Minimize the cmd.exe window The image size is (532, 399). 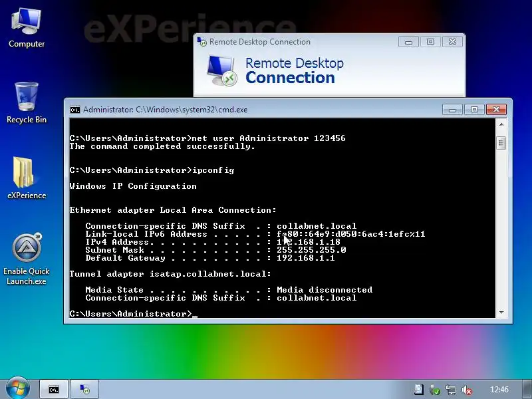tap(452, 110)
